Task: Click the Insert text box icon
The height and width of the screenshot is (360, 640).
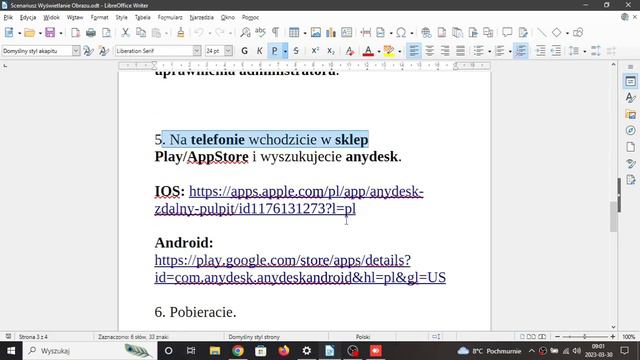Action: click(347, 33)
